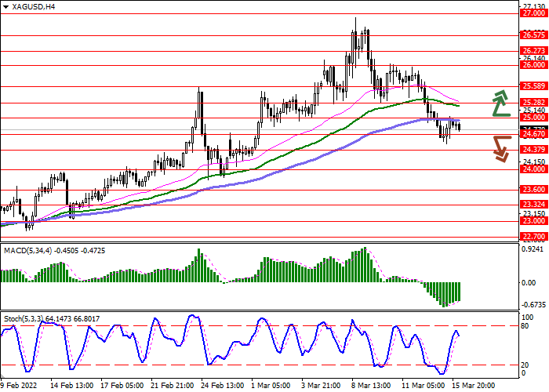Click the 25.000 price level tag
The width and height of the screenshot is (549, 392).
coord(534,118)
